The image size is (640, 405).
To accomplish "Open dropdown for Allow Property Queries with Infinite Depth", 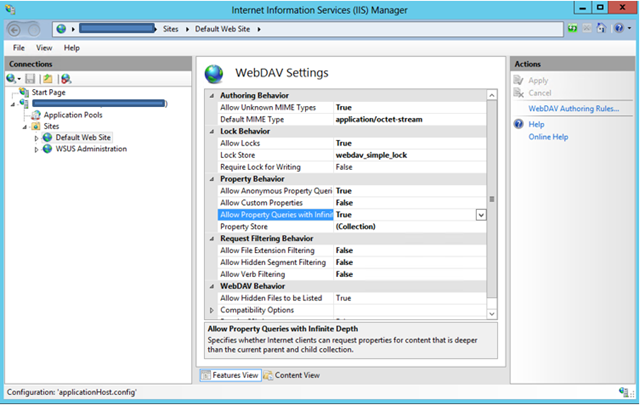I will (481, 215).
